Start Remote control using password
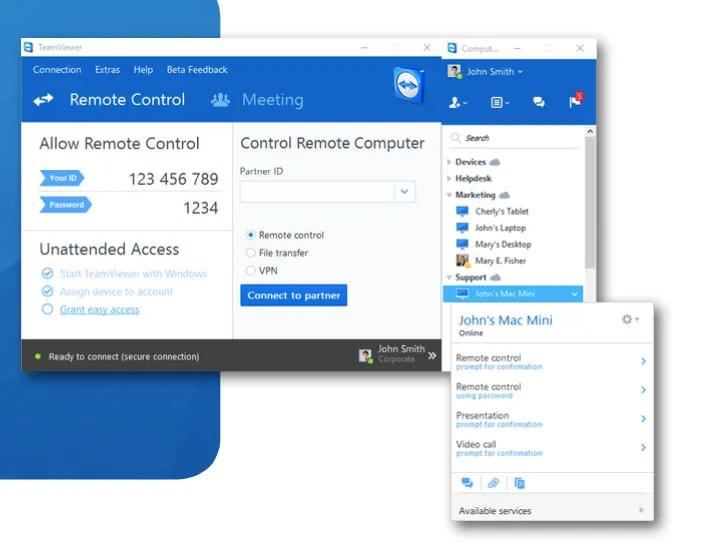Viewport: 707px width, 543px height. [x=551, y=390]
